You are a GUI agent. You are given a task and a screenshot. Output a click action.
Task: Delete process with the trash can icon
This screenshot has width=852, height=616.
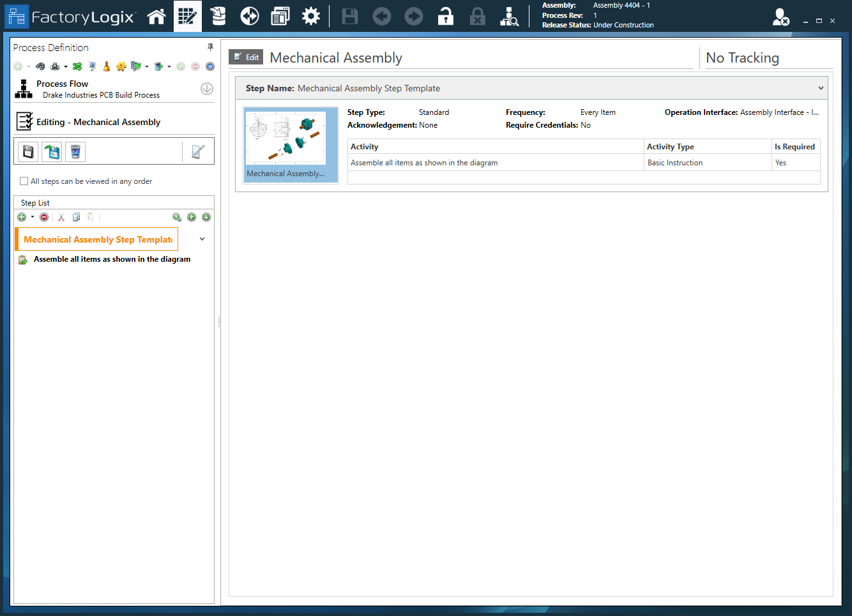[x=75, y=152]
